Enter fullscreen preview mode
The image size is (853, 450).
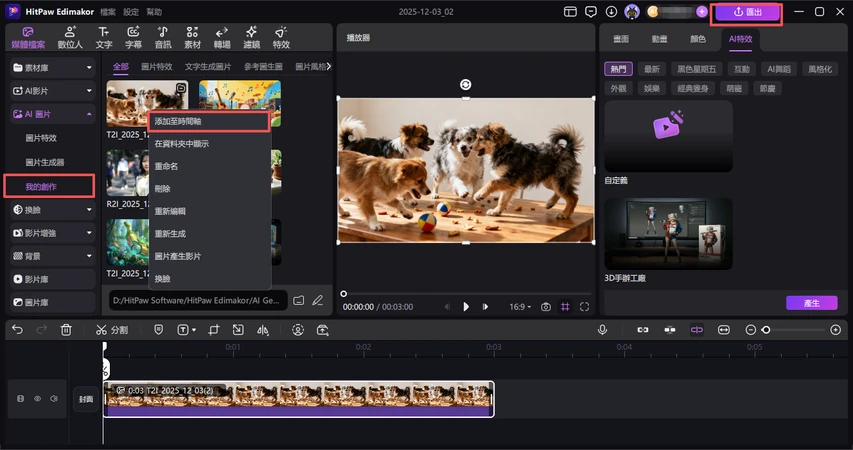(584, 307)
